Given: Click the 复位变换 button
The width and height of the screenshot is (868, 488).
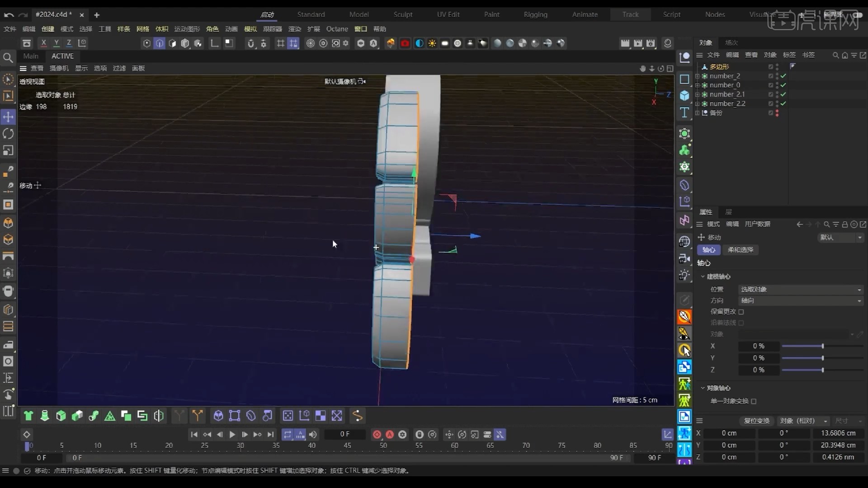Looking at the screenshot, I should point(757,421).
